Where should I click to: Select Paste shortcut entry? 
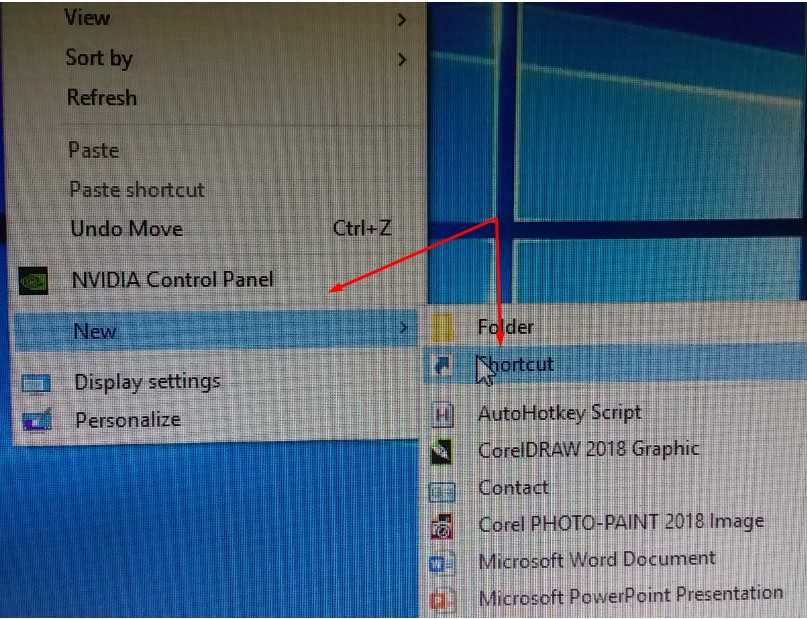[218, 190]
